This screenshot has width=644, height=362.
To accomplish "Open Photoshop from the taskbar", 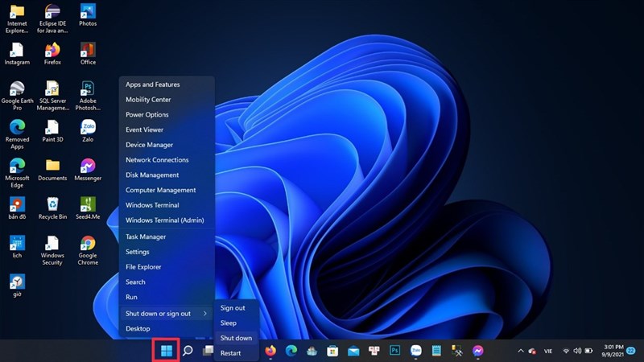I will (395, 351).
